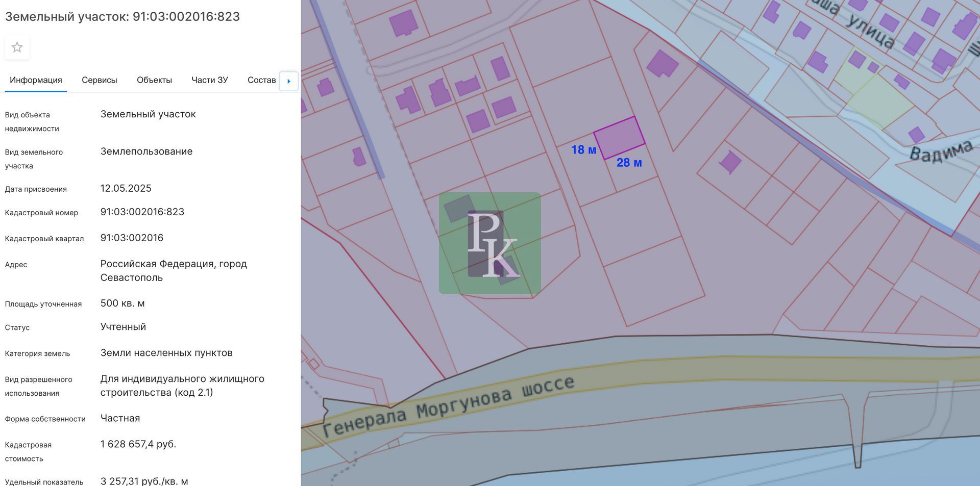
Task: Click cadastral value 1 628 657,4 руб.
Action: (x=138, y=444)
